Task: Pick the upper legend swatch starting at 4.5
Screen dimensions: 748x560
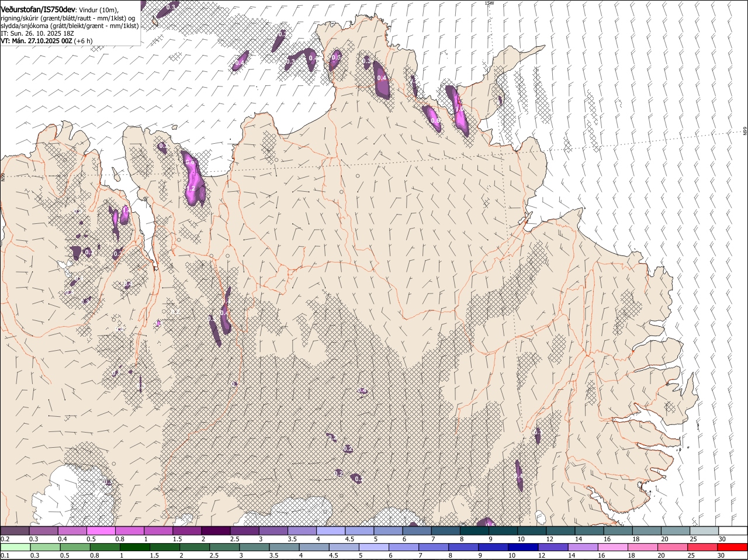Action: click(x=359, y=531)
